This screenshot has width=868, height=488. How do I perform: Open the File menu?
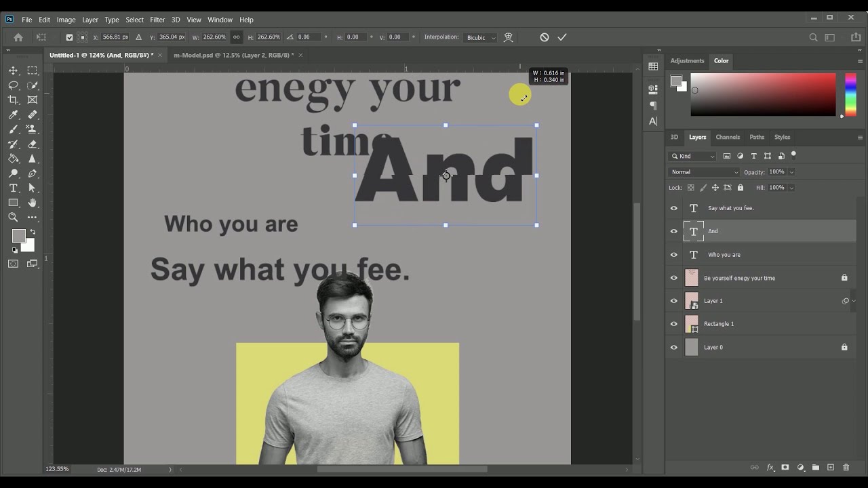pyautogui.click(x=26, y=20)
